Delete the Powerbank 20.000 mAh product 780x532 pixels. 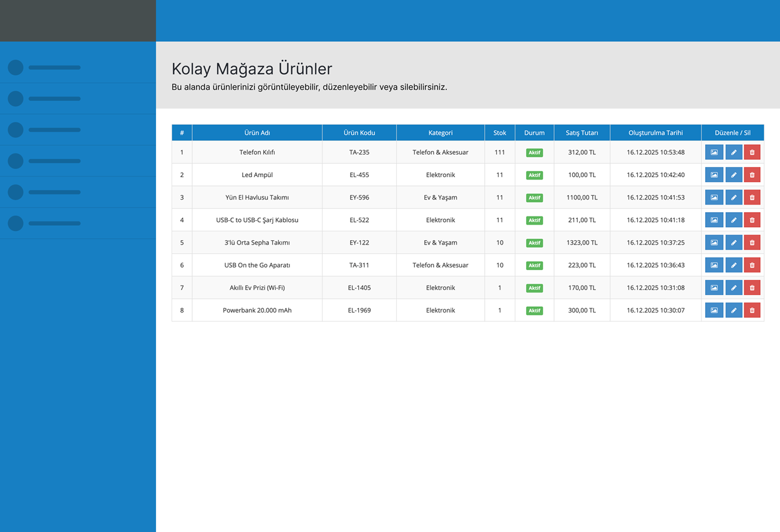coord(752,310)
